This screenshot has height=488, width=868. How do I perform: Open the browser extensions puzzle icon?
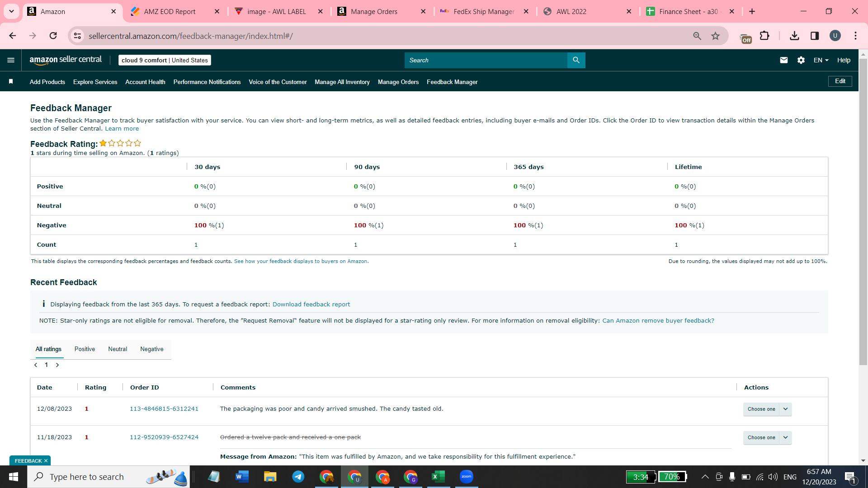pyautogui.click(x=764, y=36)
